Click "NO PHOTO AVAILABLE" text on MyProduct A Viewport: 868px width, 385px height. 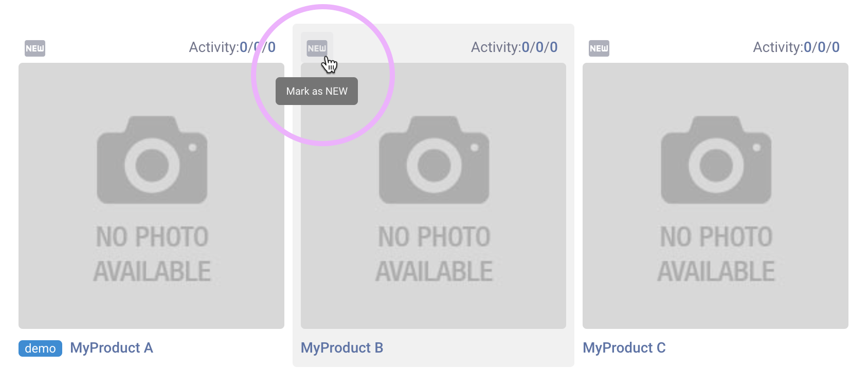point(152,254)
